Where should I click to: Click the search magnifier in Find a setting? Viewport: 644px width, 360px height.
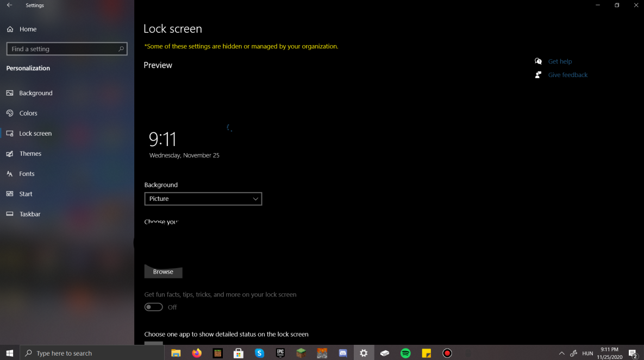(x=121, y=49)
